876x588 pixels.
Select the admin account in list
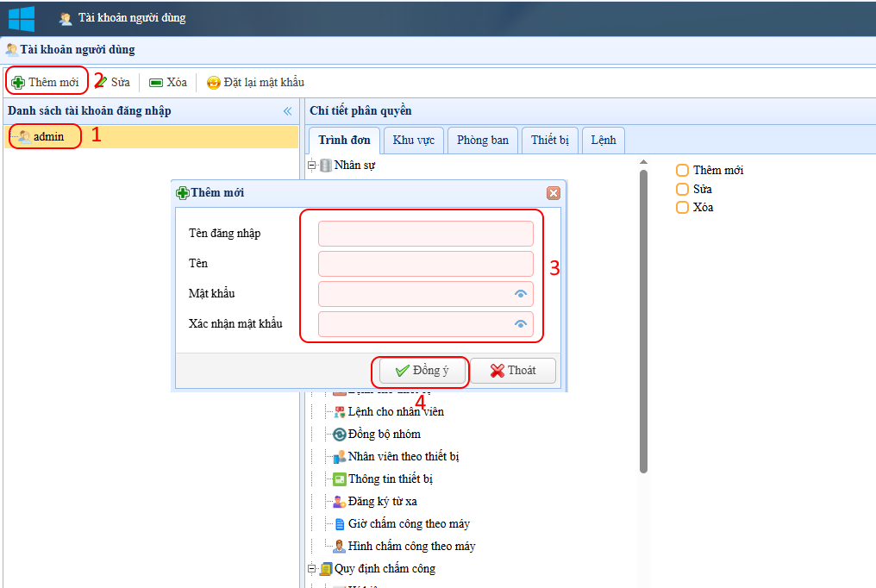click(x=48, y=136)
